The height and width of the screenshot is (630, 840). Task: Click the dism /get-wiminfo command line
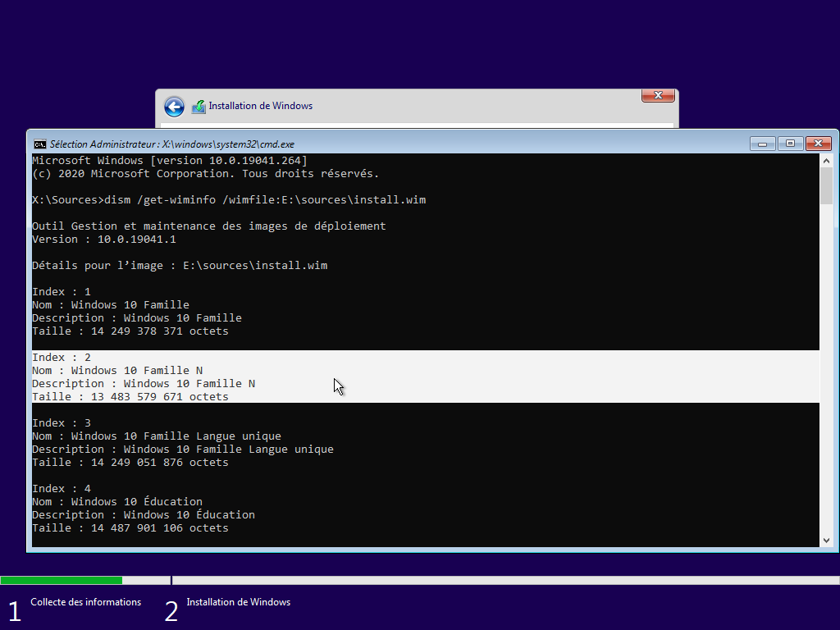coord(229,200)
